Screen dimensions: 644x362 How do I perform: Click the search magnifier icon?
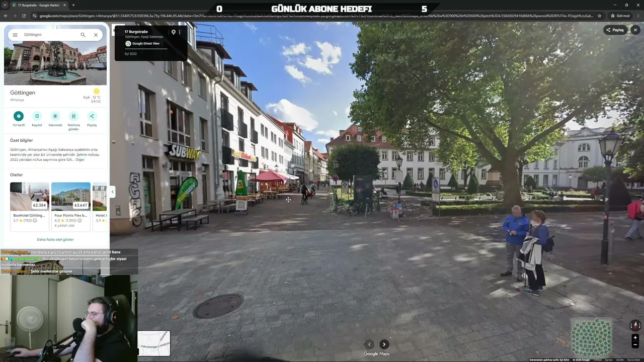tap(83, 35)
